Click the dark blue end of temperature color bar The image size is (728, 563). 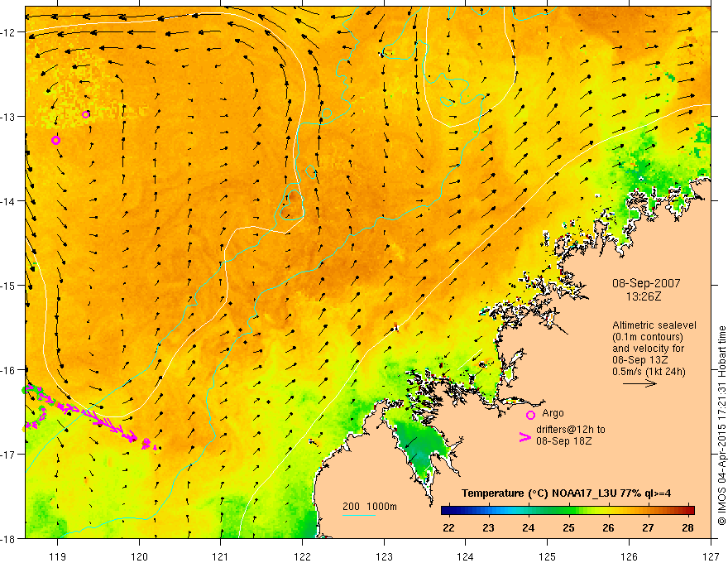point(447,511)
